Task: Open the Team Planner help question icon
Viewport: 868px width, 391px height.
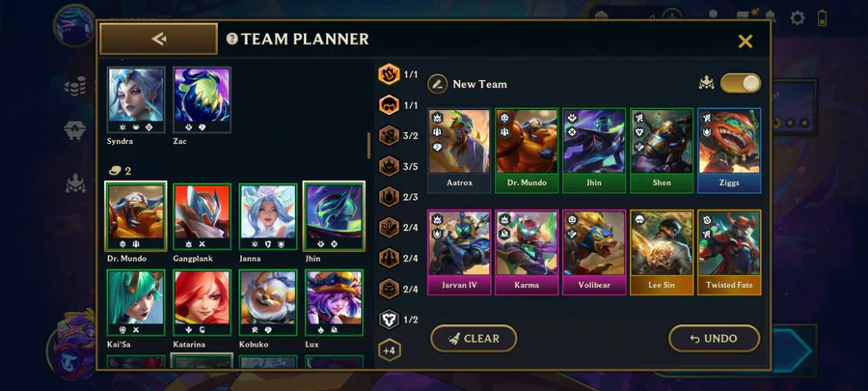Action: click(231, 39)
